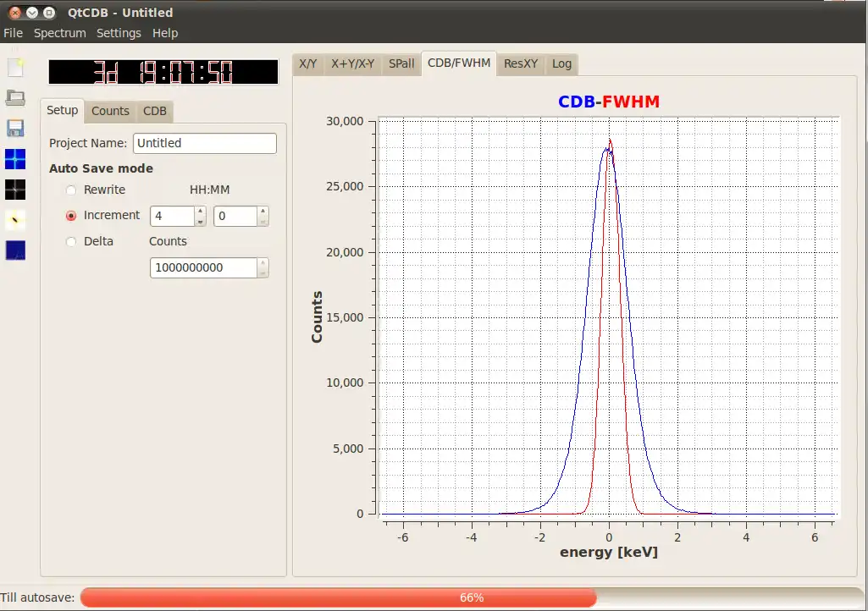Switch to the Counts tab
The width and height of the screenshot is (868, 611).
110,111
